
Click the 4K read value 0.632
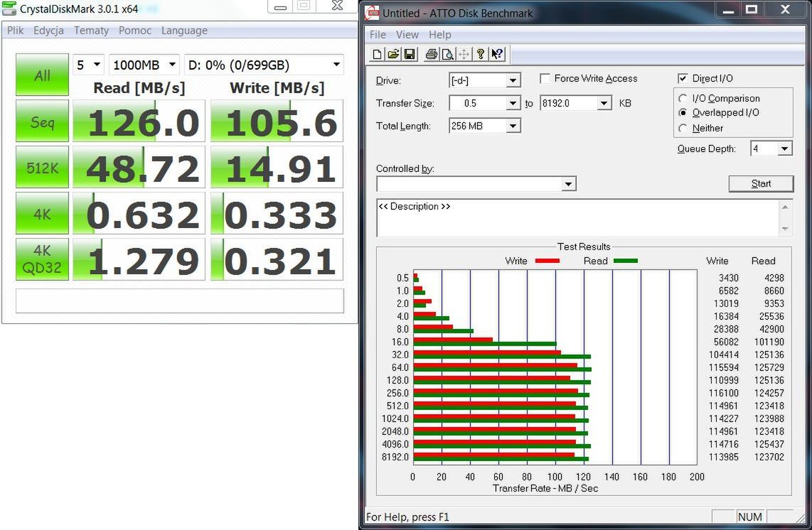click(x=139, y=213)
